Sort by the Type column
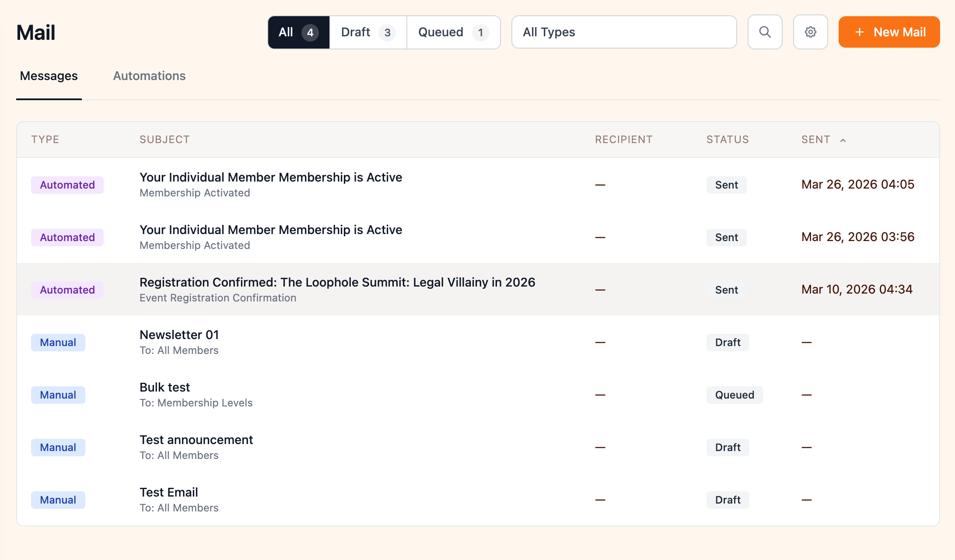 click(x=45, y=140)
